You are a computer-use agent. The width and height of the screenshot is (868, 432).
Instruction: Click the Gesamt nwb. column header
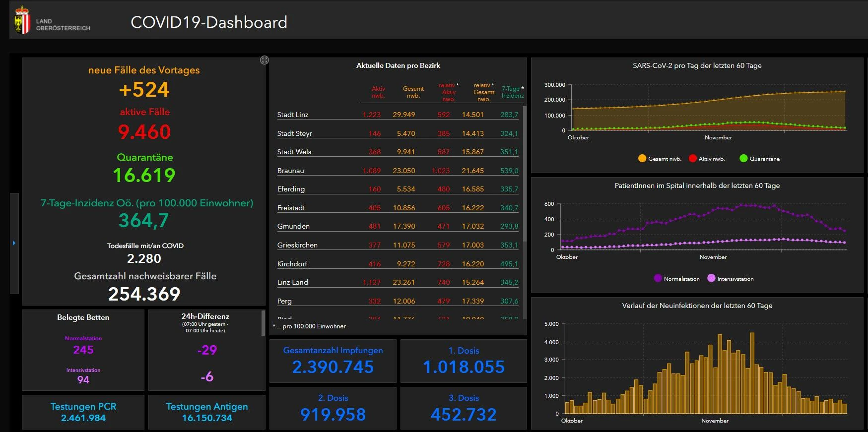pyautogui.click(x=413, y=92)
